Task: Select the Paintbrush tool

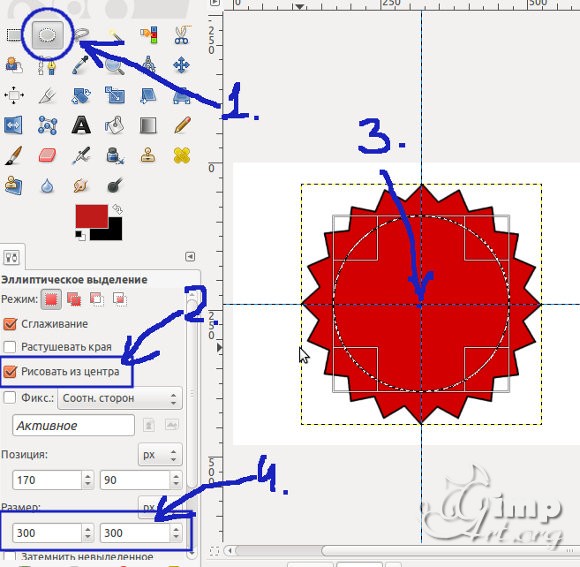Action: pyautogui.click(x=14, y=155)
